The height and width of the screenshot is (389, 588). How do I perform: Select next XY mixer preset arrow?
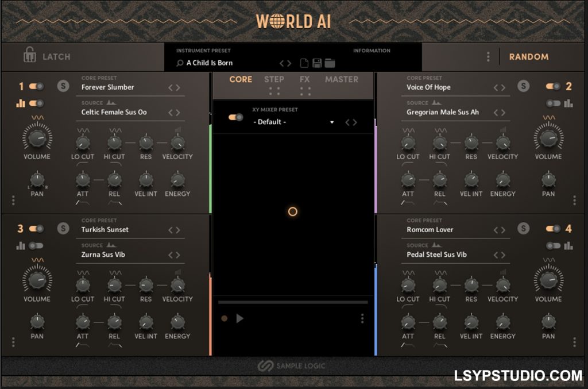355,122
